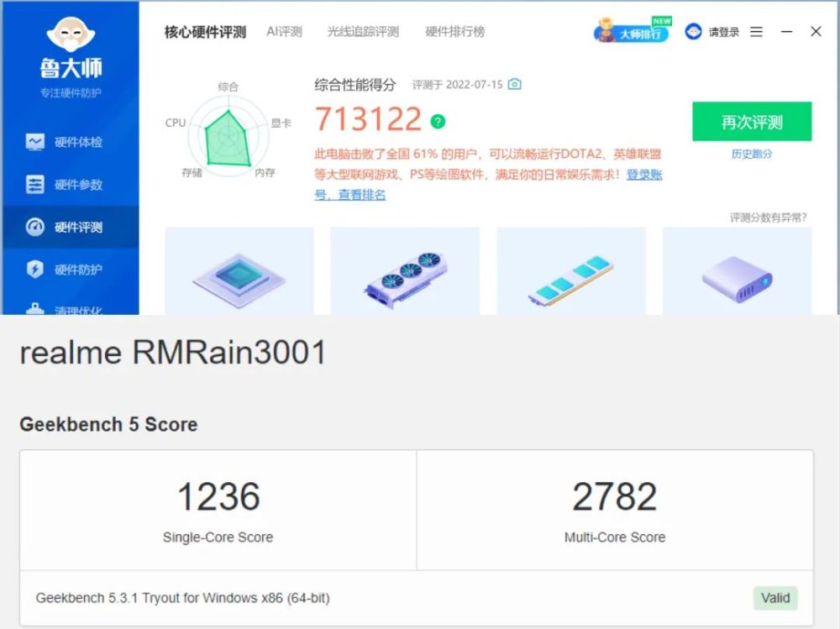Screen dimensions: 840x629
Task: Click the 评测于 2022-07-15 date text
Action: pos(457,85)
